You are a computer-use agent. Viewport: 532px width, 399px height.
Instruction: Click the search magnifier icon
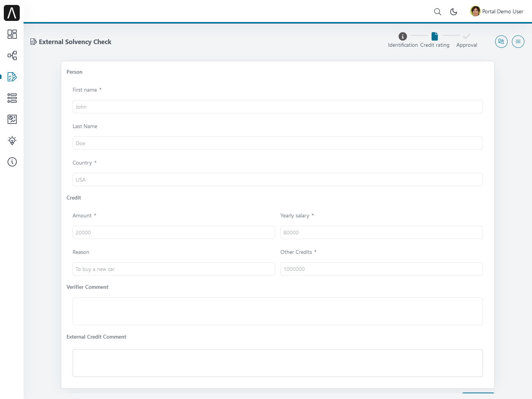(x=438, y=12)
